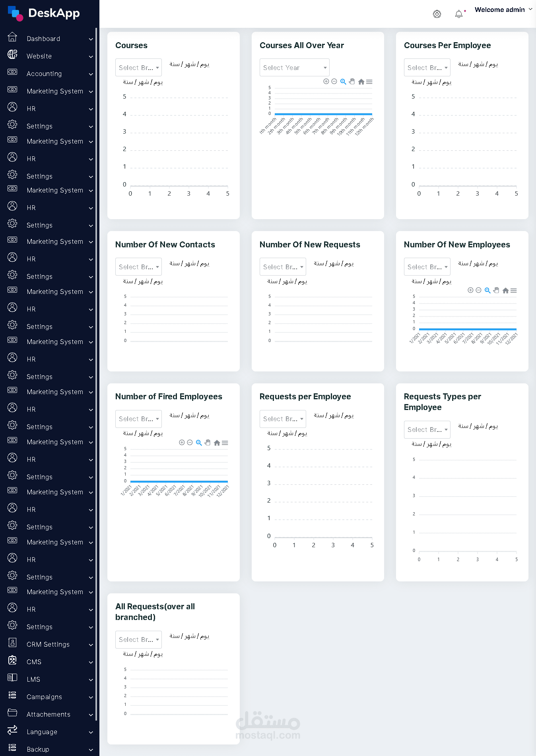The height and width of the screenshot is (756, 536).
Task: Reset zoom with the home icon on Courses All Over Year chart
Action: (x=361, y=82)
